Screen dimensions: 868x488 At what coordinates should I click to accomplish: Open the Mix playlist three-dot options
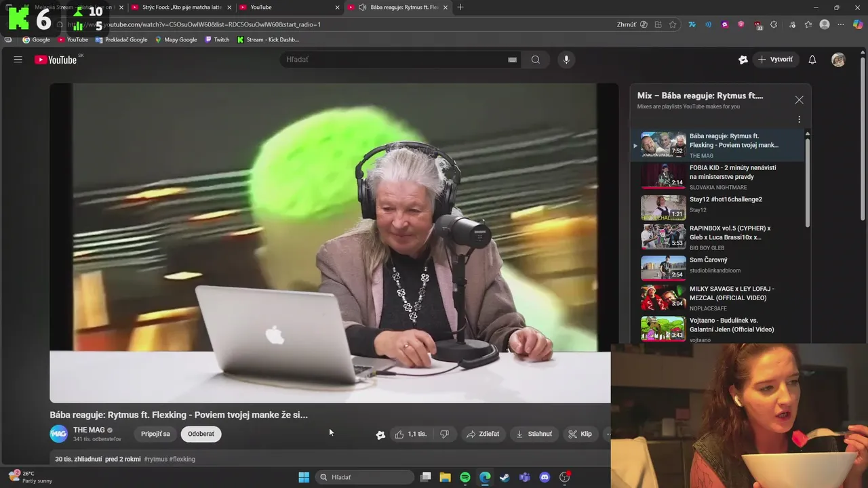pyautogui.click(x=799, y=119)
